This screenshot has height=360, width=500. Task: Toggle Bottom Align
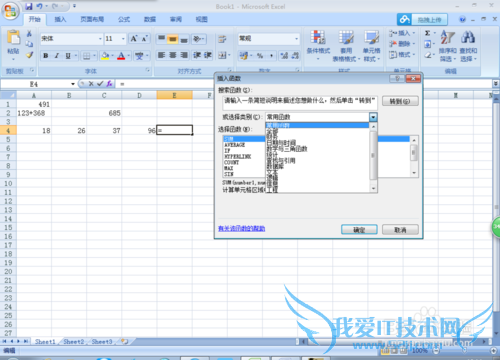click(184, 39)
